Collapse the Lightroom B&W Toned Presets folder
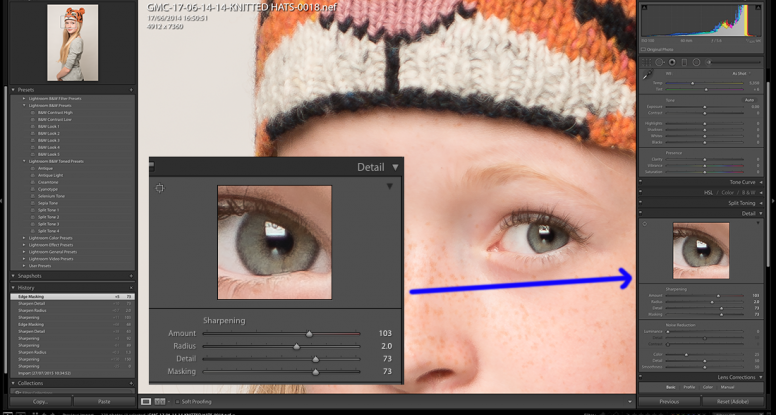Viewport: 776px width, 415px height. (24, 161)
